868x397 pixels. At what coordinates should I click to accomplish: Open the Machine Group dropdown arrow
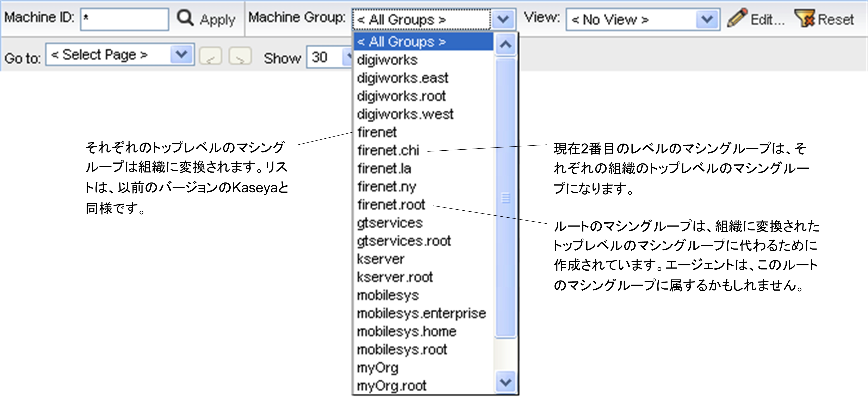[x=503, y=19]
